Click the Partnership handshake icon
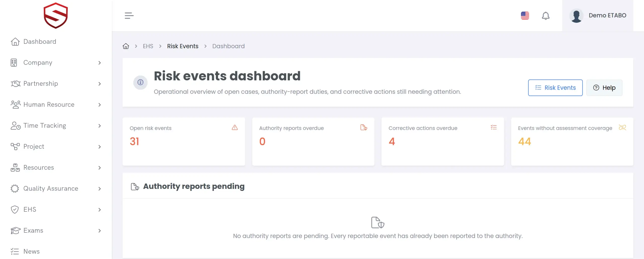This screenshot has height=259, width=644. coord(16,84)
